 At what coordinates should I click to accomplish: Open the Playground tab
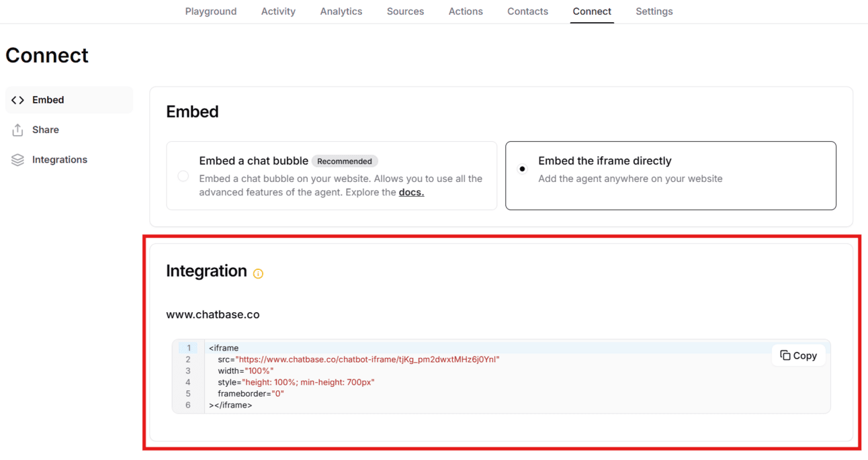(x=211, y=11)
